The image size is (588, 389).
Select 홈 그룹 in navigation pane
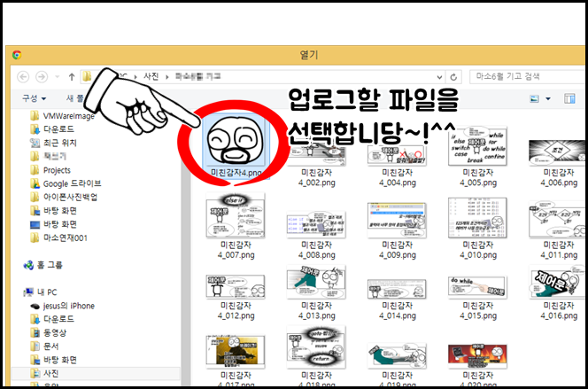pyautogui.click(x=43, y=265)
